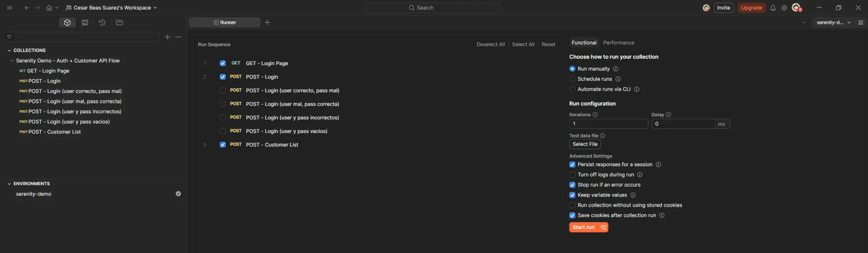Image resolution: width=868 pixels, height=253 pixels.
Task: Open the Home icon
Action: point(49,8)
